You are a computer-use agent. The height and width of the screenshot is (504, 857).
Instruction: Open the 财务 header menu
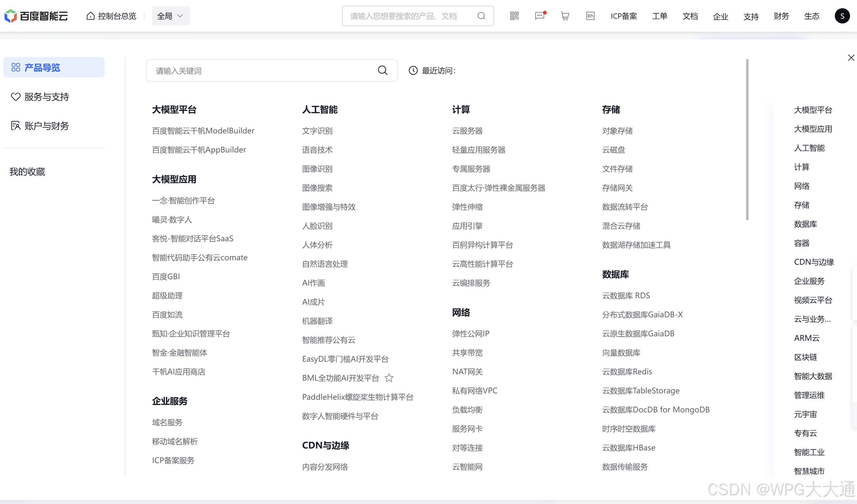pos(781,16)
